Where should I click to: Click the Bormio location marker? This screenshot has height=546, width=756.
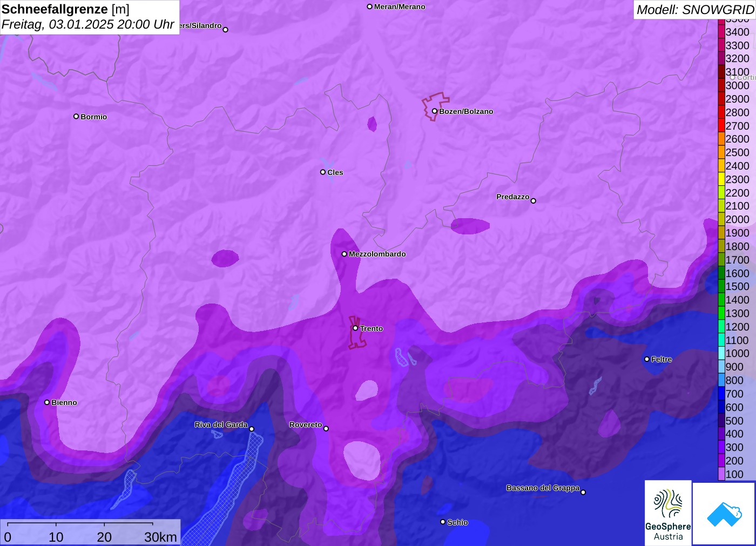click(x=76, y=116)
